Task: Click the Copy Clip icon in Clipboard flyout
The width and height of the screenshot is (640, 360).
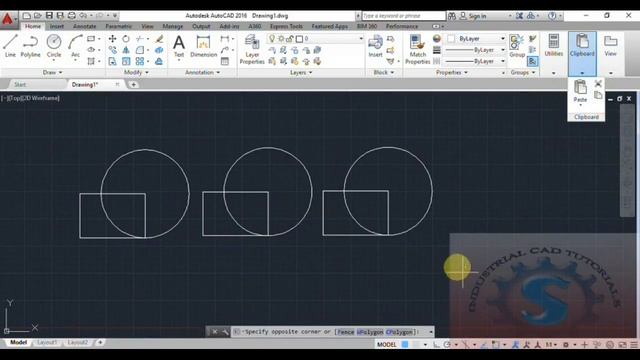Action: click(598, 96)
